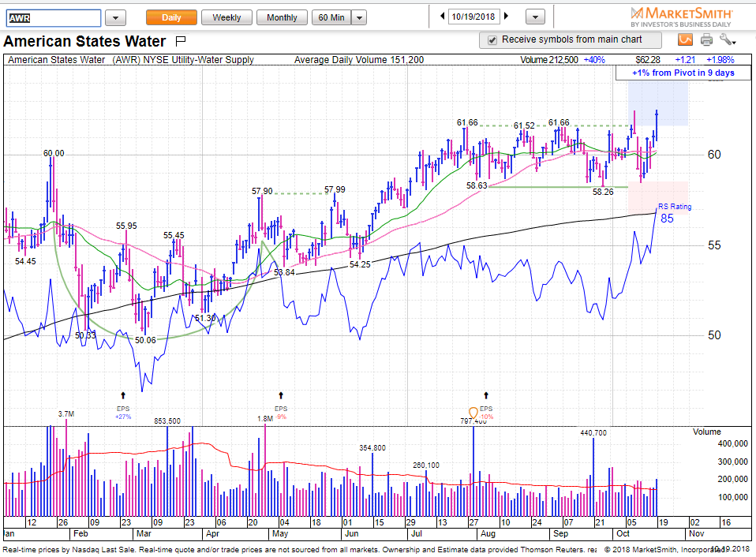The width and height of the screenshot is (756, 557).
Task: Click the orange pin marker near EPS -10%
Action: click(473, 413)
